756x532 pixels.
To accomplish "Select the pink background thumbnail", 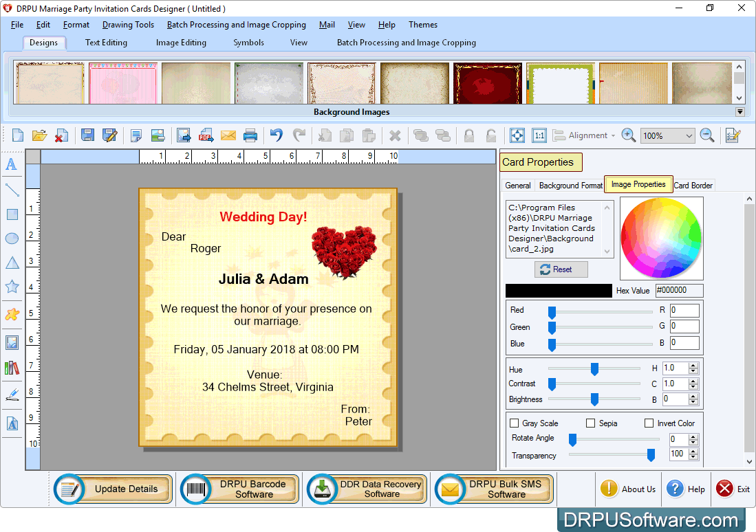I will coord(123,83).
